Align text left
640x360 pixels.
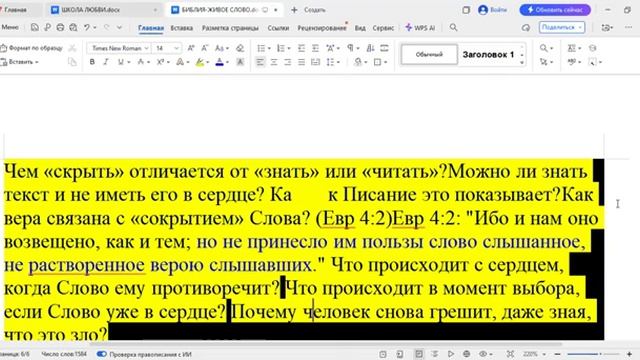(260, 62)
